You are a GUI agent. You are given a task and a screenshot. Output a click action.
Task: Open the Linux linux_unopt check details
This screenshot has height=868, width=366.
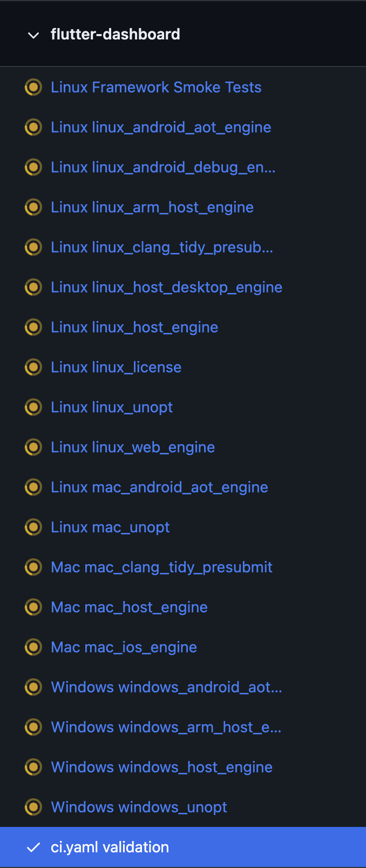point(111,407)
